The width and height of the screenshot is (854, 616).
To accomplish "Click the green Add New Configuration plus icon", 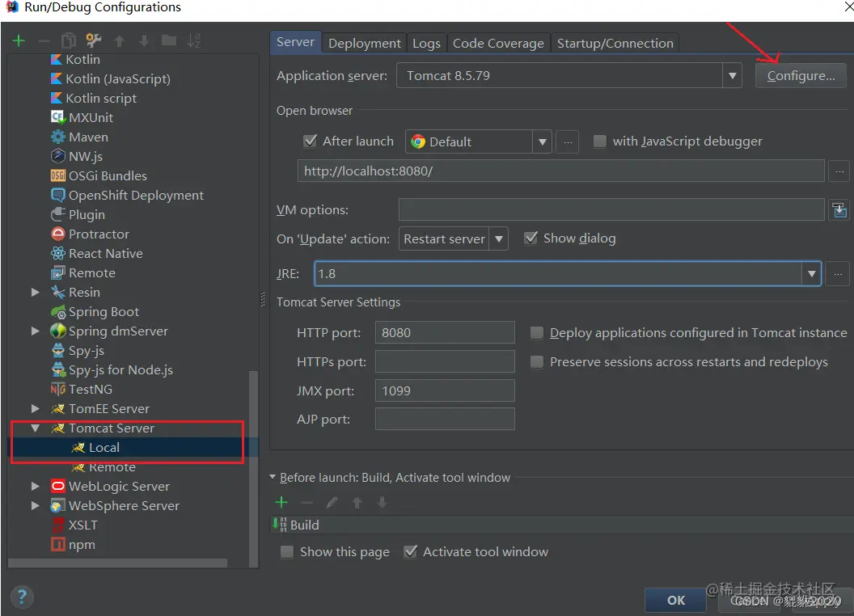I will click(x=19, y=41).
